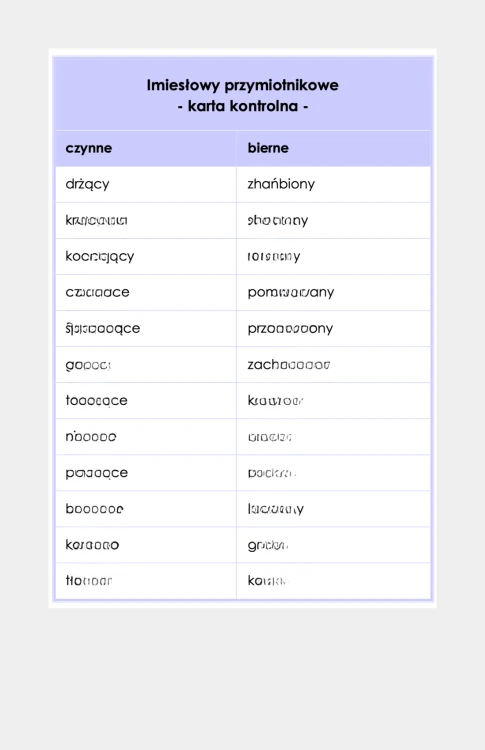This screenshot has width=485, height=750.
Task: Click the last bierne cell starting with 'ko'
Action: (334, 581)
